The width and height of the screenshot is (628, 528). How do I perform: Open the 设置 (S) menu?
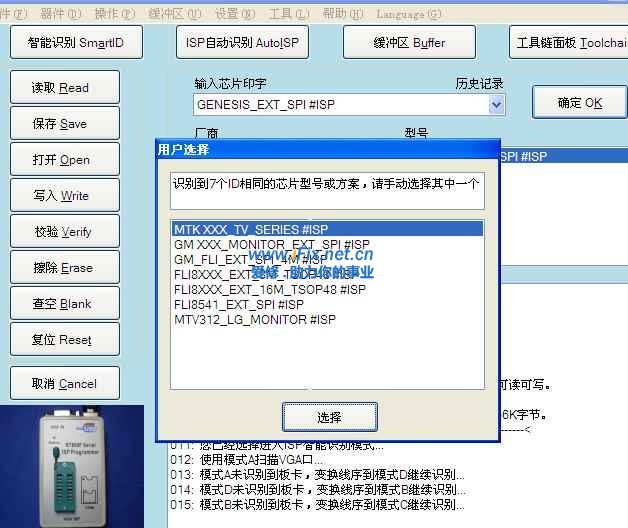click(235, 14)
